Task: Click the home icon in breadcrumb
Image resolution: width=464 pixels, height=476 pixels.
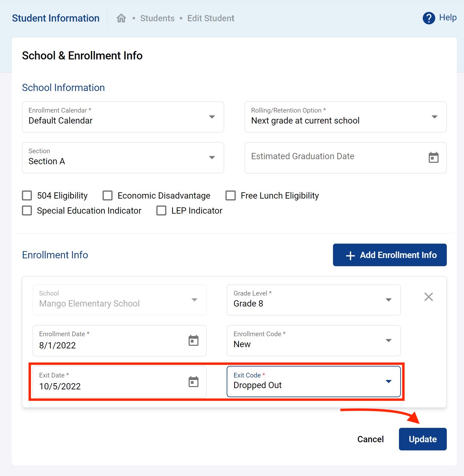Action: click(121, 18)
